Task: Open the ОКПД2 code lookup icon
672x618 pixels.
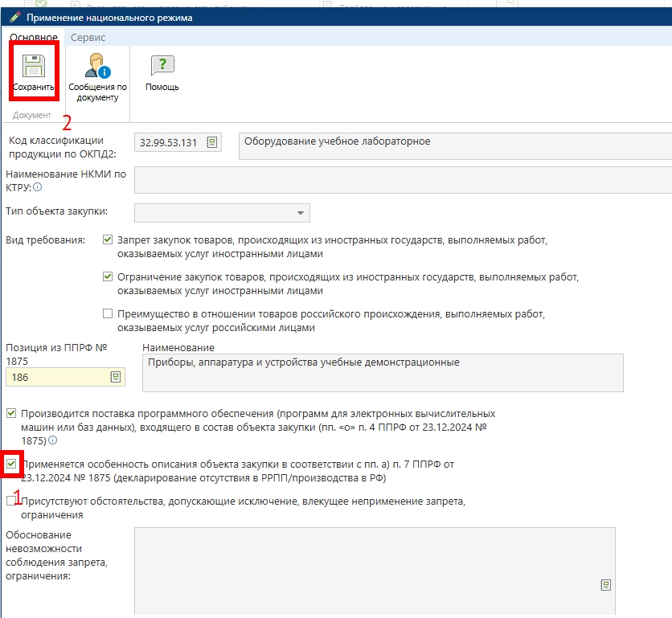Action: (x=211, y=142)
